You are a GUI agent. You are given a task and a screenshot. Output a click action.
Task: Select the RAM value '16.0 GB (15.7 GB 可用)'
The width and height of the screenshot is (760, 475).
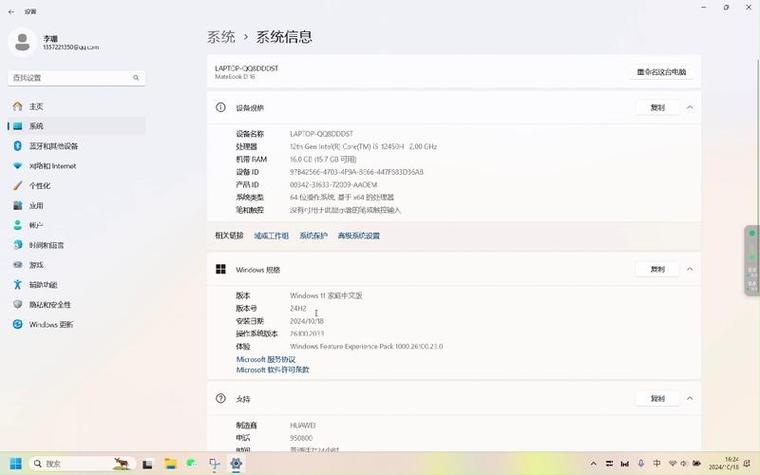323,159
